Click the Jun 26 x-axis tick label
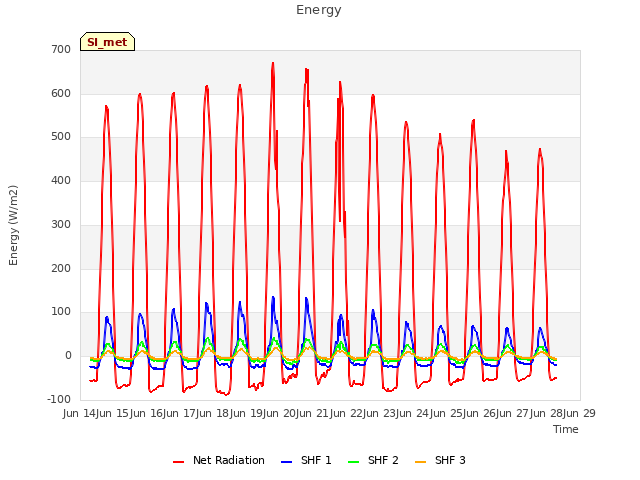This screenshot has height=480, width=640. (480, 413)
